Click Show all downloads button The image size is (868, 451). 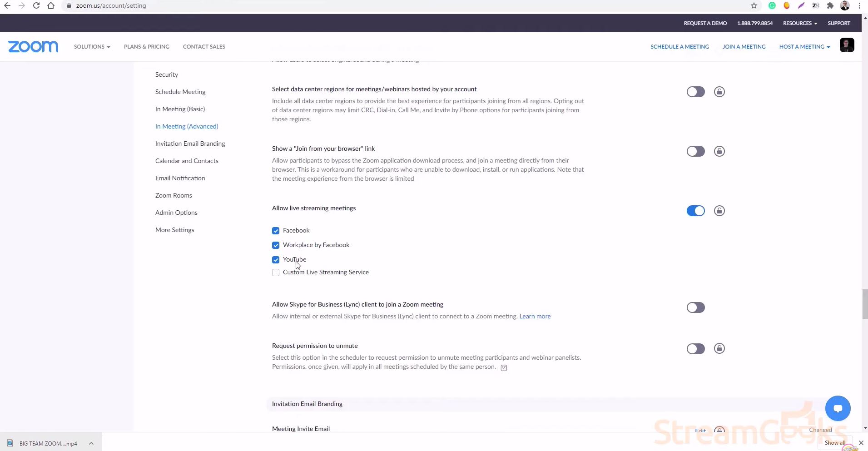(835, 443)
